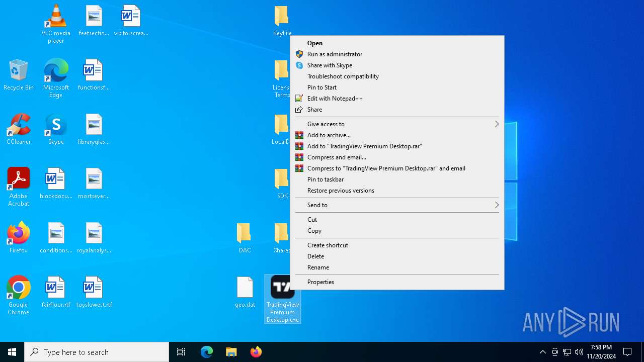Select the feetsectio... image file

point(94,21)
